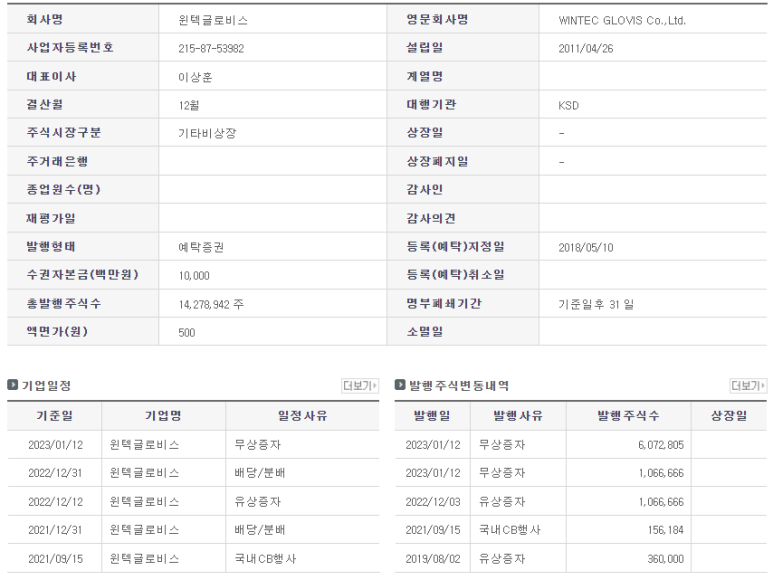Select 영문회사명 field label
Viewport: 773px width, 580px height.
[x=437, y=19]
